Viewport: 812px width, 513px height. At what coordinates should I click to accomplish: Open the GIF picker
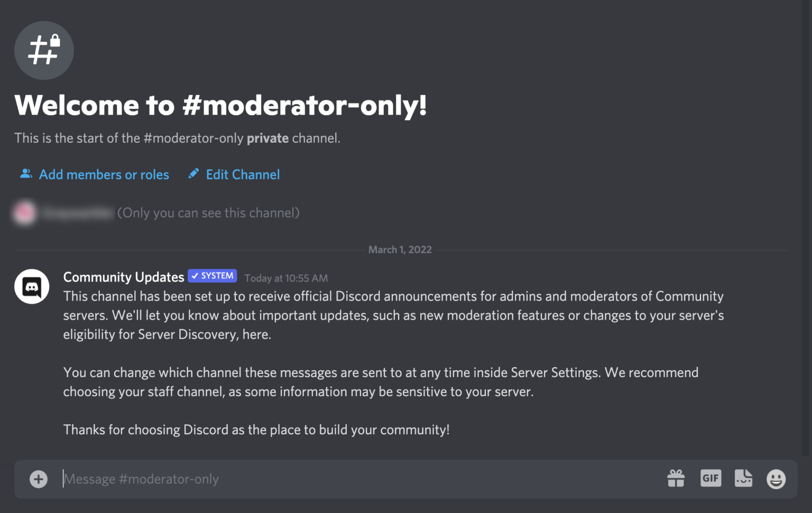[711, 478]
